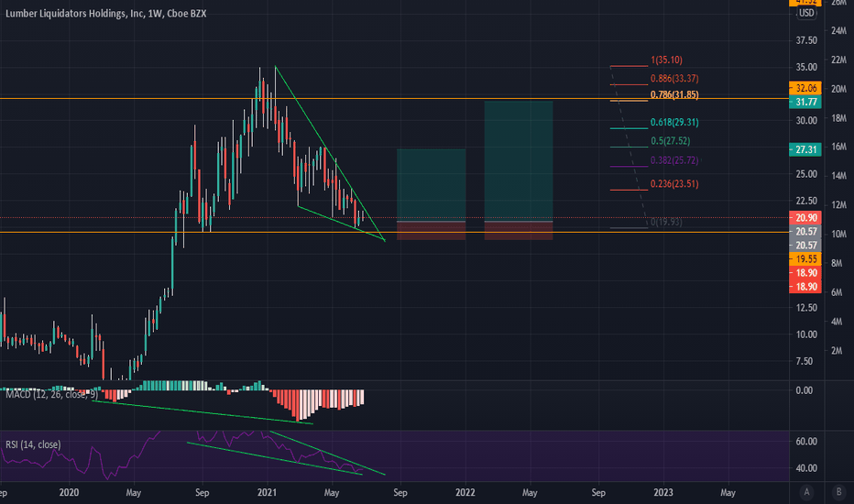Select the 0.5(27.52) Fibonacci level label
The height and width of the screenshot is (504, 854).
click(x=671, y=141)
